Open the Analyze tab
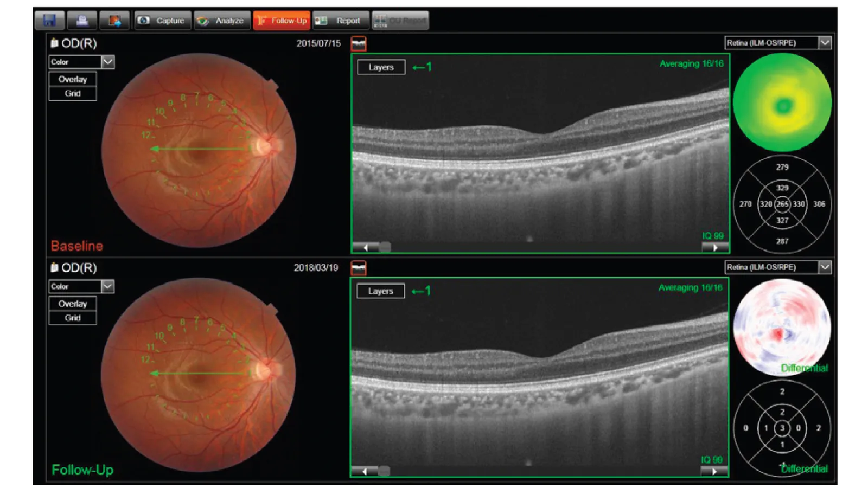868x488 pixels. click(x=222, y=21)
